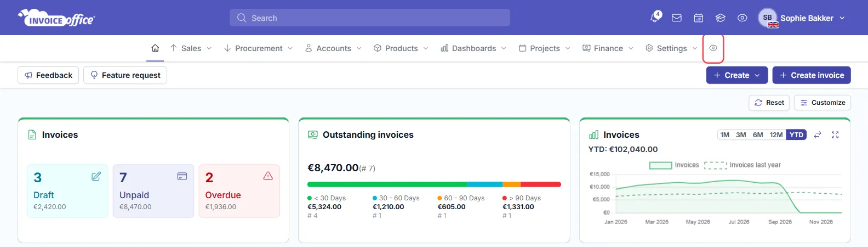Click the Unpaid card icon

click(182, 176)
